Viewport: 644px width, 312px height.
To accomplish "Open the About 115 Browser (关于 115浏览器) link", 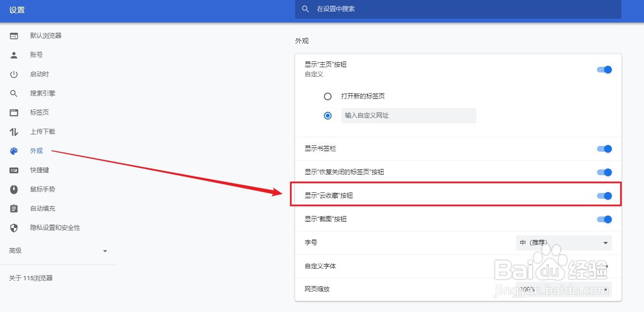I will [31, 278].
